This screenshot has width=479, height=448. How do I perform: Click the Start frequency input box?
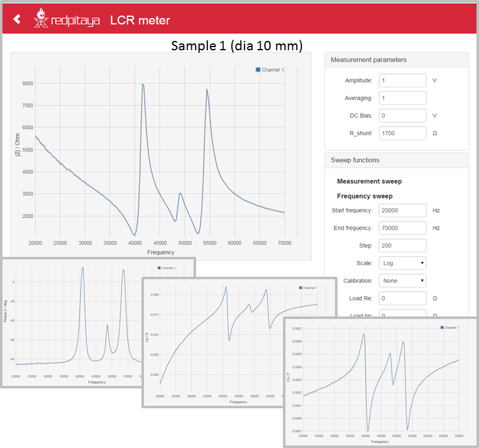coord(402,210)
